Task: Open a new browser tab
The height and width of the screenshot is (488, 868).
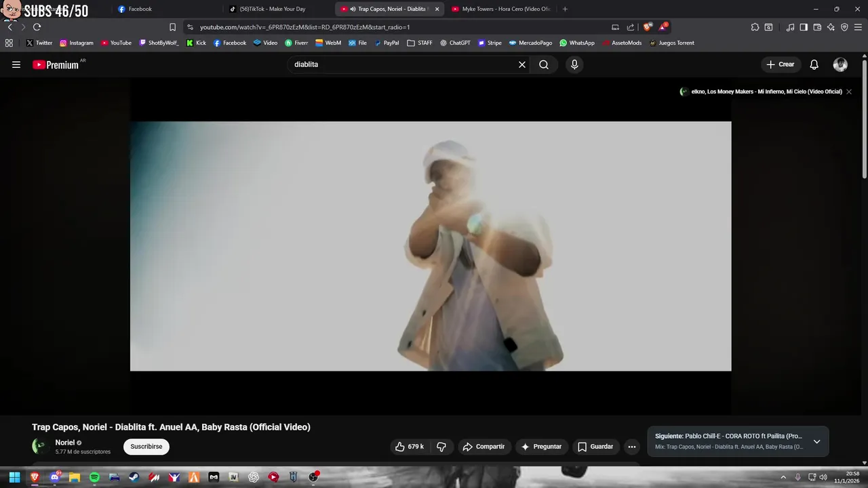Action: [565, 9]
